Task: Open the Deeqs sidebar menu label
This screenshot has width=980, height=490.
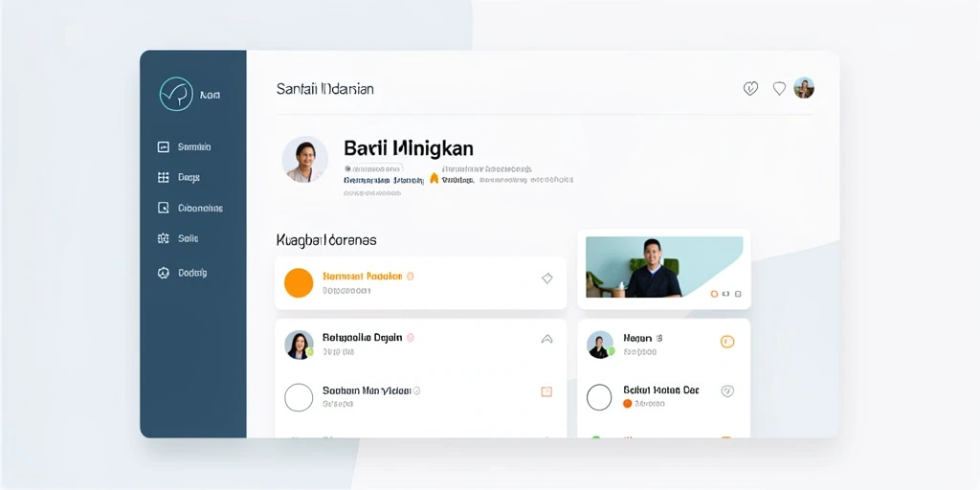Action: pos(189,177)
